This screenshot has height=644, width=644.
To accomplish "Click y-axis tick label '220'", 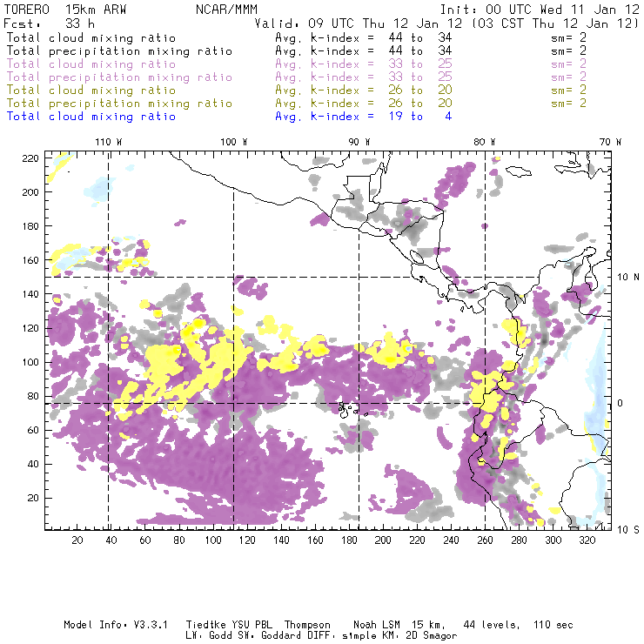I will tap(30, 158).
